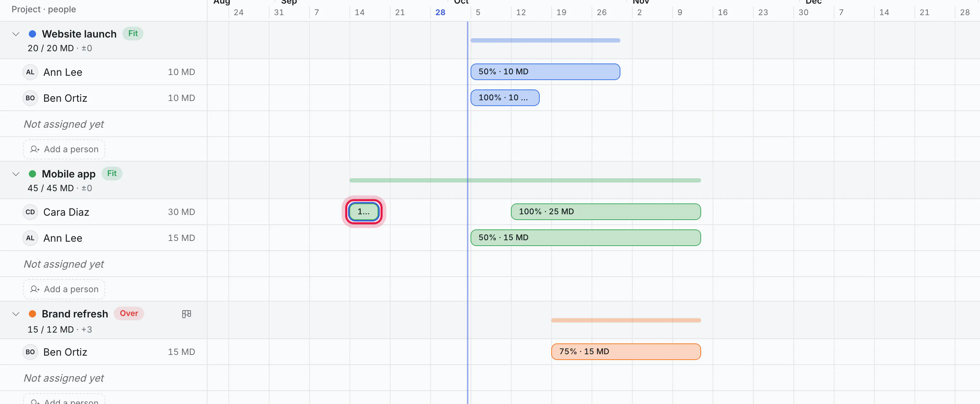Select Ann Lee's 50% · 10 MD allocation bar

(545, 71)
